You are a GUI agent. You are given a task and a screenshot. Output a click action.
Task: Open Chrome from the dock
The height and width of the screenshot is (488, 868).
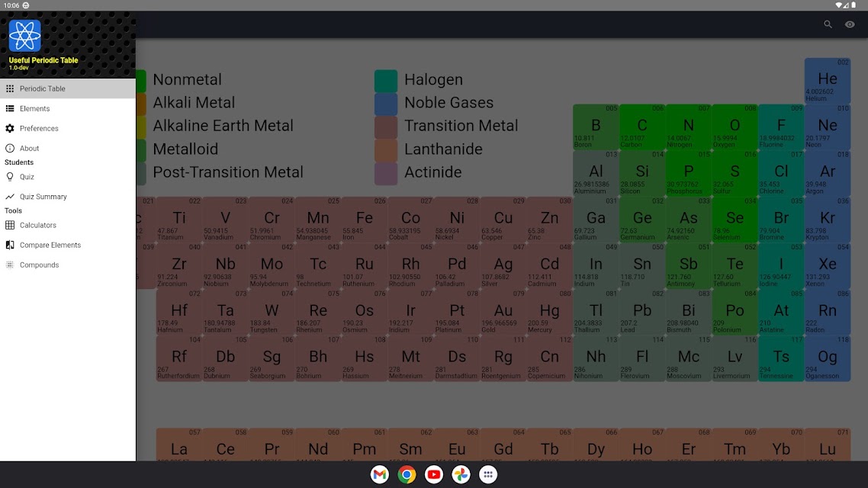click(x=407, y=475)
